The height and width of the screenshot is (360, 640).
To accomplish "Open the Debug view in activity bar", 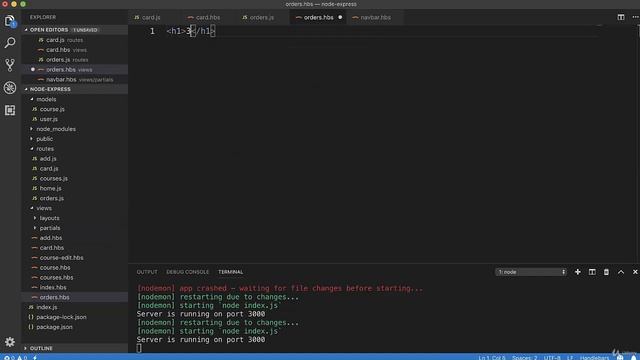I will [10, 87].
